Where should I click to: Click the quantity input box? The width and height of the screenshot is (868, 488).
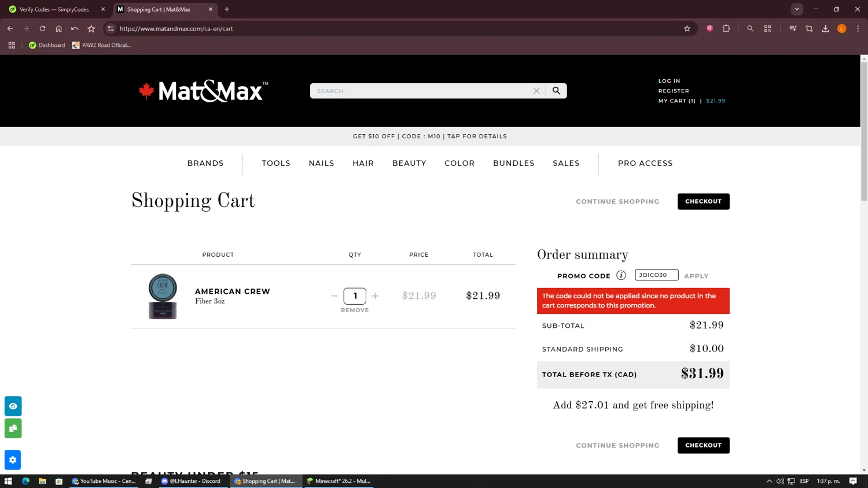click(355, 296)
